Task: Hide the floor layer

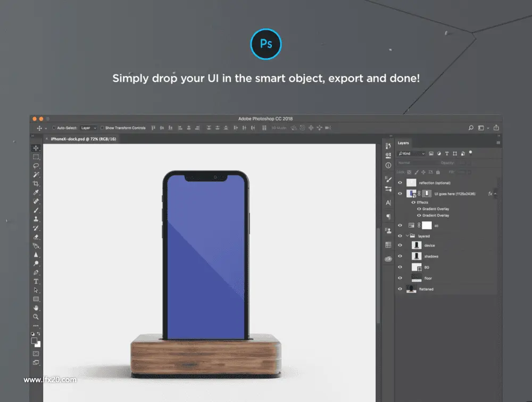Action: [400, 278]
